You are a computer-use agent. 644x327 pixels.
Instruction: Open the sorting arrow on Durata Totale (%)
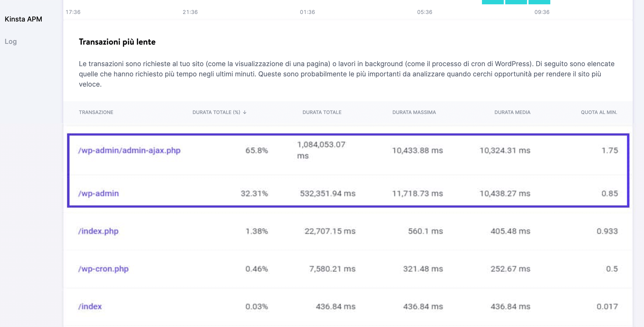[x=244, y=112]
